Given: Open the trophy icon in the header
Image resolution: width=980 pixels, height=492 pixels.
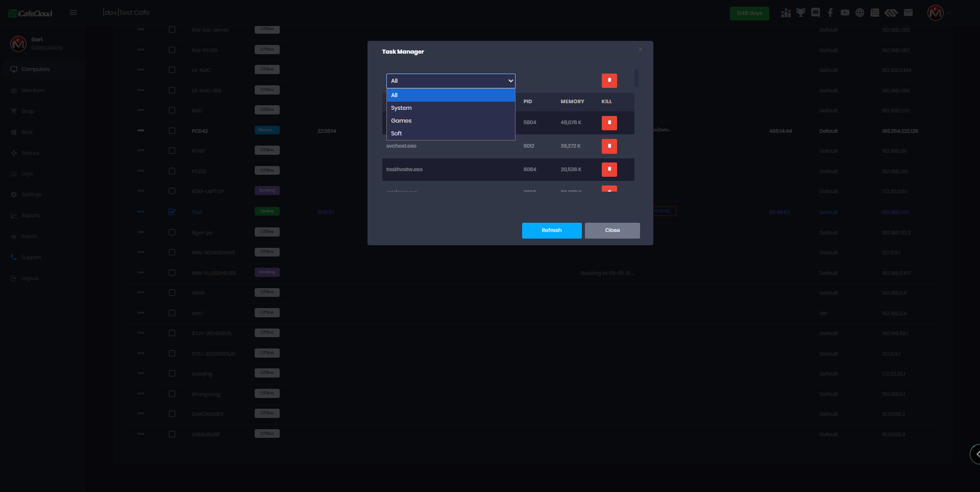Looking at the screenshot, I should click(801, 13).
